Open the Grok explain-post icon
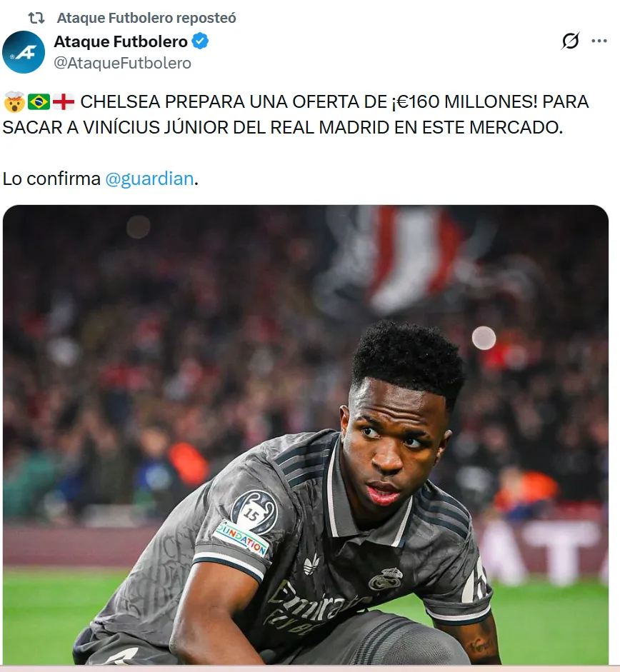Screen dimensions: 620x672 coord(570,41)
